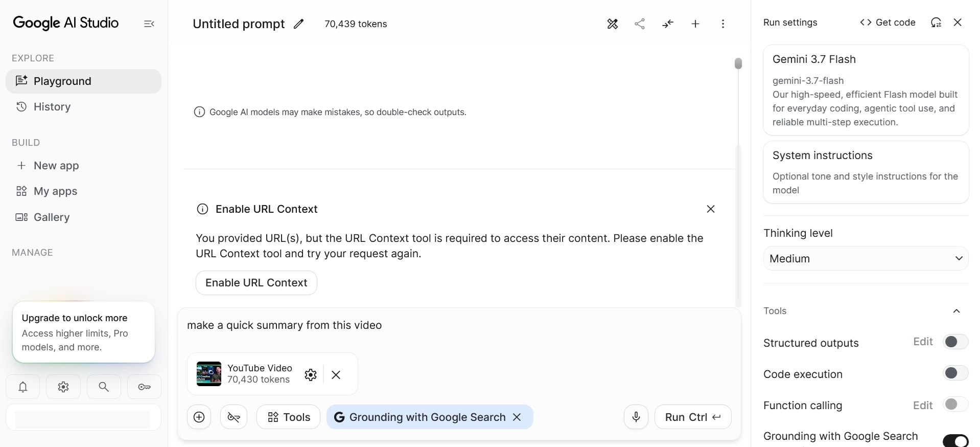Disable Grounding with Google Search toggle
The width and height of the screenshot is (980, 447).
[955, 440]
